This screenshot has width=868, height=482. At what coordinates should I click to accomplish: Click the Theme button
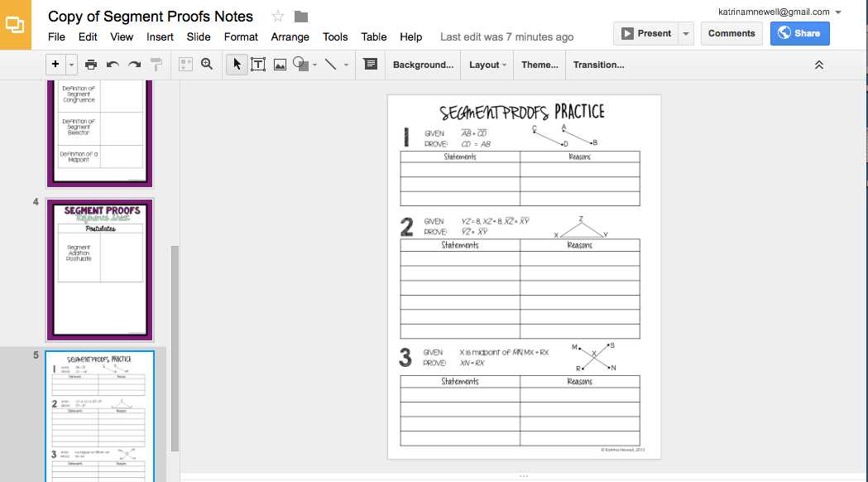540,65
